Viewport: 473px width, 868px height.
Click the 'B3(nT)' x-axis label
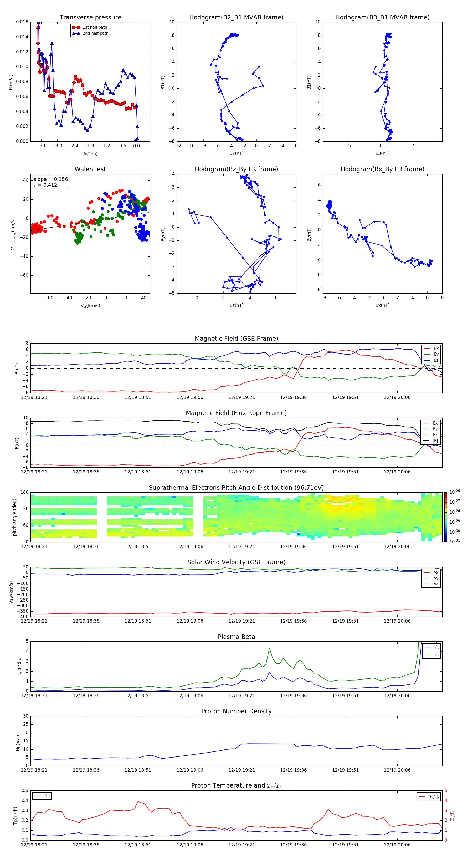[382, 153]
